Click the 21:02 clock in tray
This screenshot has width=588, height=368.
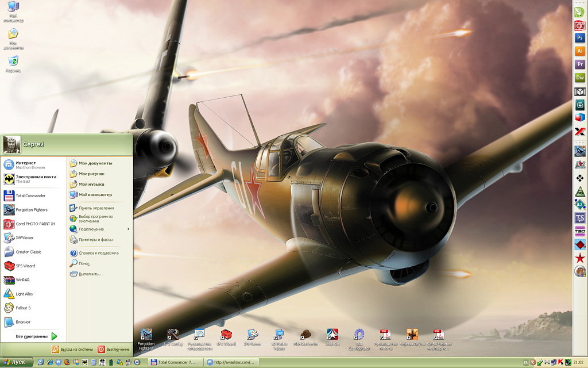pos(578,362)
